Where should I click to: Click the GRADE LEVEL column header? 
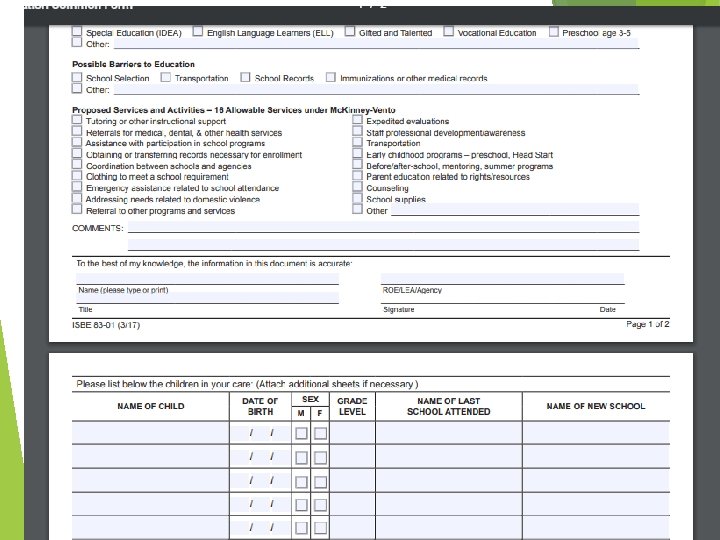coord(352,406)
